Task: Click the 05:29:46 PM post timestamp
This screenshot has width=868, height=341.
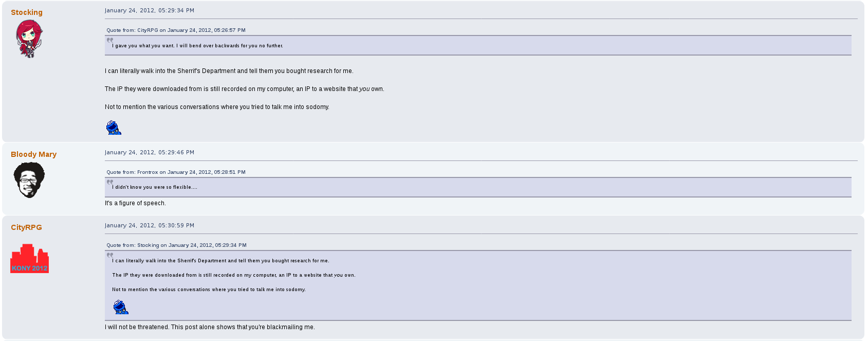Action: click(150, 152)
